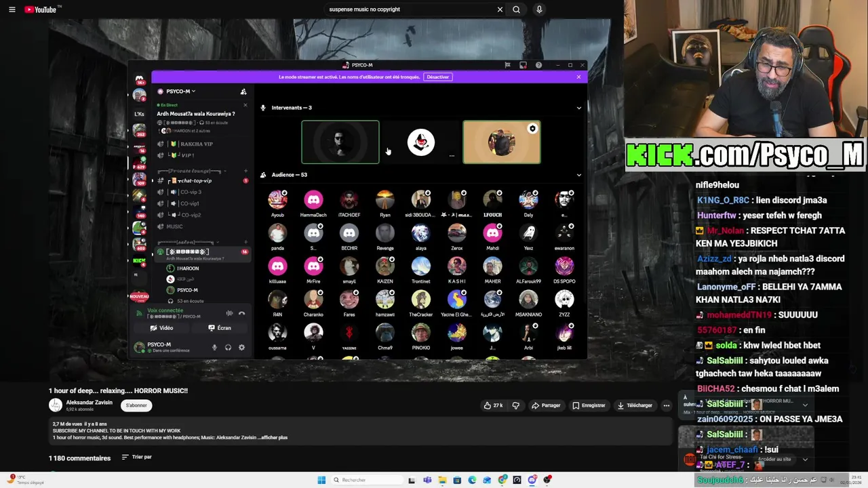Select audience member HammaDach's avatar
The image size is (868, 488).
point(313,200)
